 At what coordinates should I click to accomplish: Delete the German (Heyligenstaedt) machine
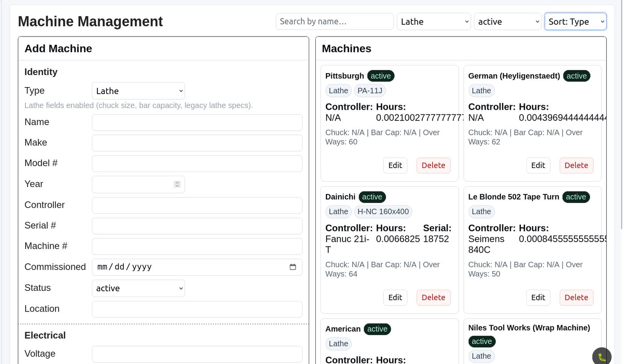pyautogui.click(x=576, y=165)
